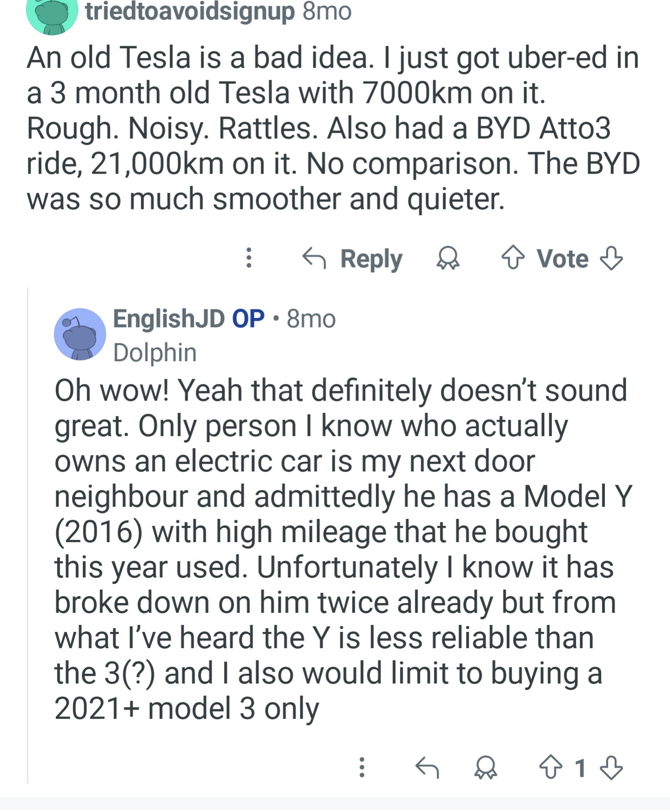Viewport: 670px width, 812px height.
Task: Open triedtoavoidsignup's user profile
Action: 190,11
